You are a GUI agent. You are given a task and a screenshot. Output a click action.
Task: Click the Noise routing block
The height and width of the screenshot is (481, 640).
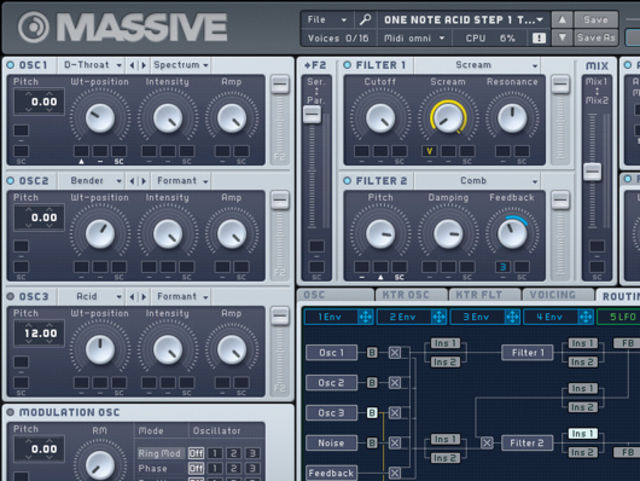331,443
